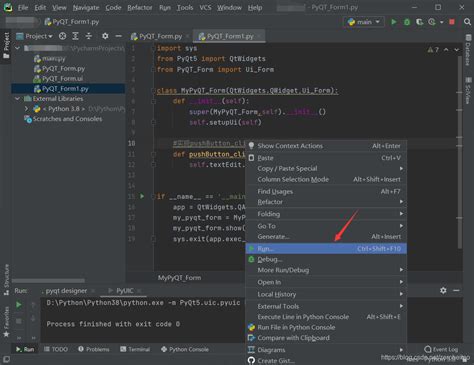The image size is (474, 365).
Task: Open Project panel settings gear
Action: 105,36
